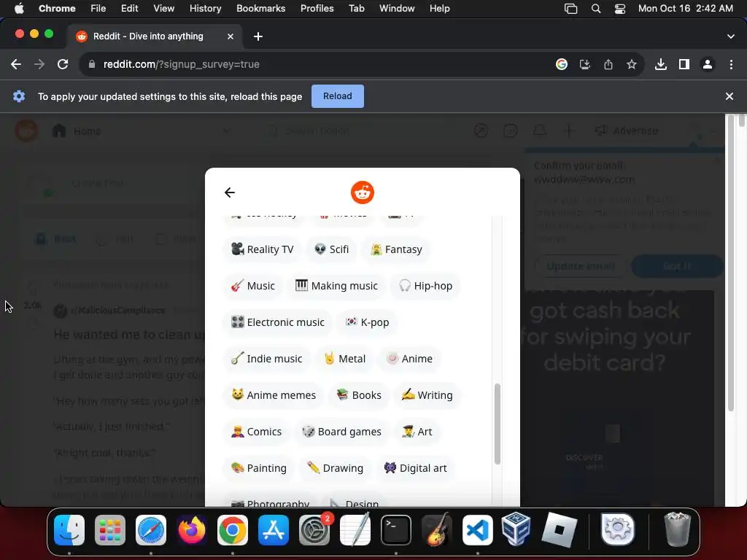View site info via the lock icon
Screen dimensions: 747x560
coord(92,64)
